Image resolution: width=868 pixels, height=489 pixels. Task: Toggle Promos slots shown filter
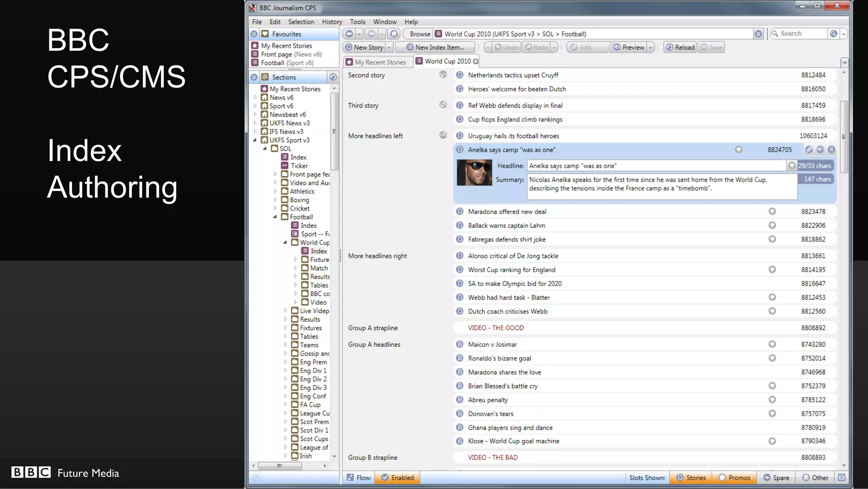[734, 478]
